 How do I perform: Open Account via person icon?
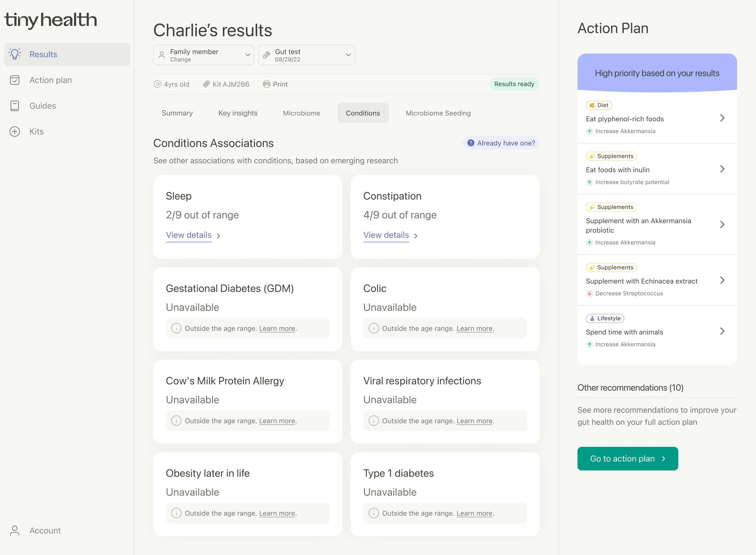[15, 531]
